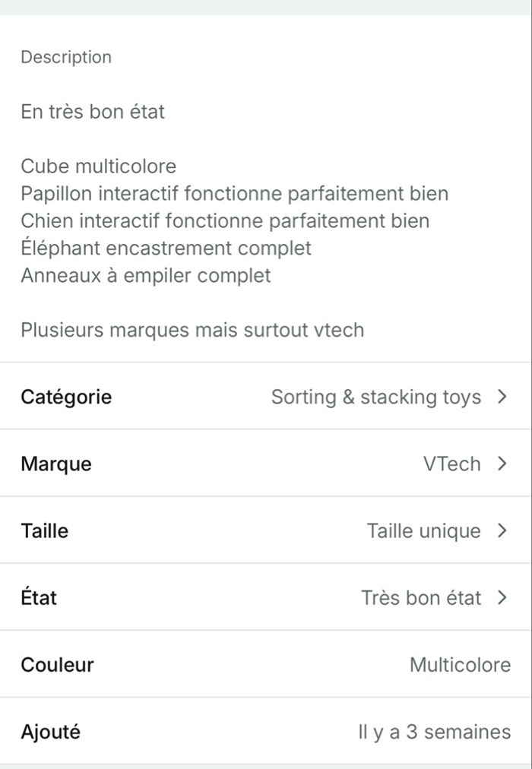Select the Taille row label
The width and height of the screenshot is (532, 769).
[x=44, y=530]
